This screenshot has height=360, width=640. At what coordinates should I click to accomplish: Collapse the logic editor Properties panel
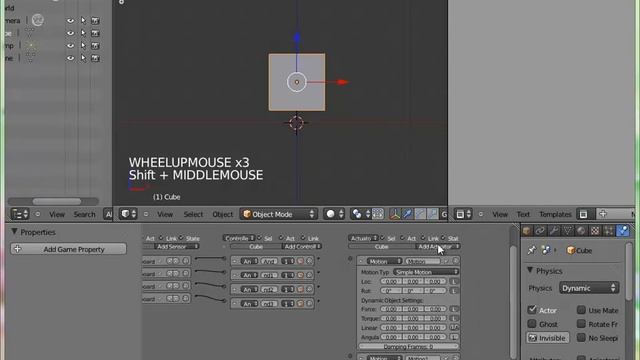tap(14, 231)
